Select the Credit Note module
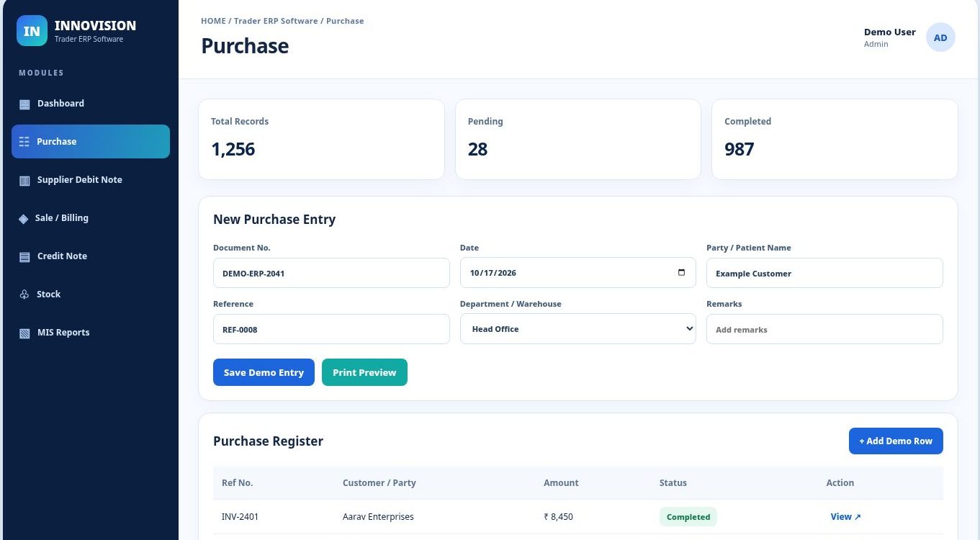The width and height of the screenshot is (980, 540). (91, 256)
